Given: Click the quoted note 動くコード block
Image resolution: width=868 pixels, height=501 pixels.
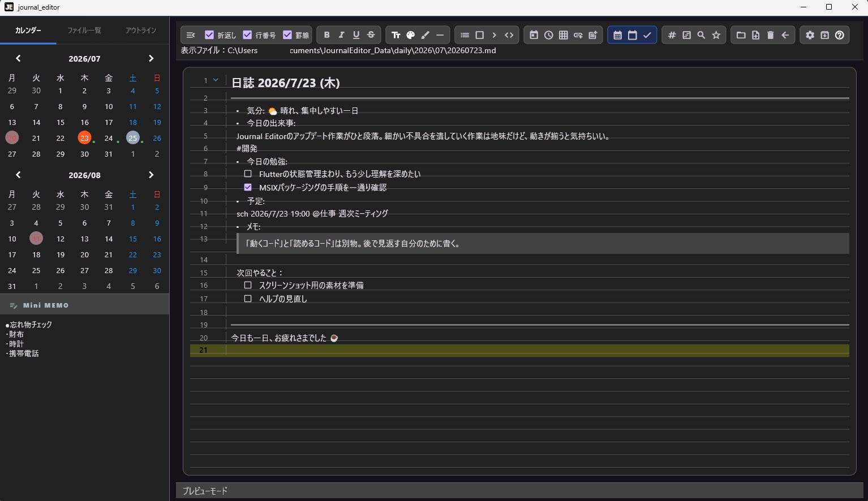Looking at the screenshot, I should [x=543, y=244].
